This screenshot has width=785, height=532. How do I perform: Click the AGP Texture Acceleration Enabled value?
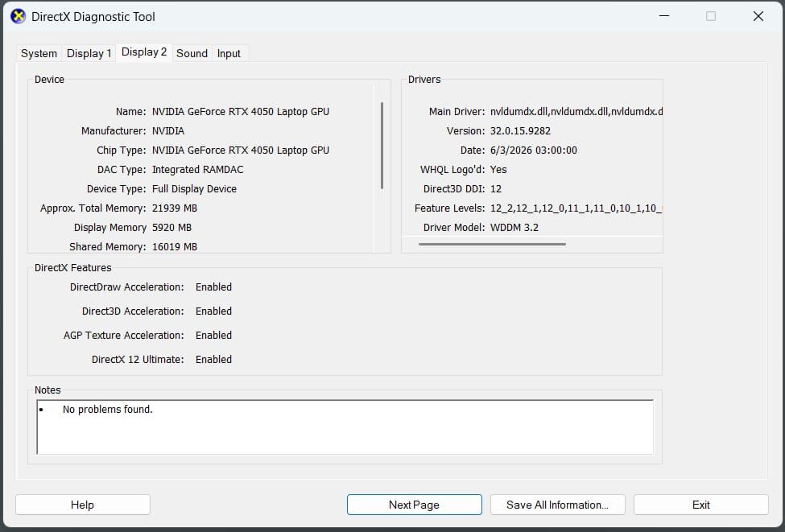pos(214,336)
